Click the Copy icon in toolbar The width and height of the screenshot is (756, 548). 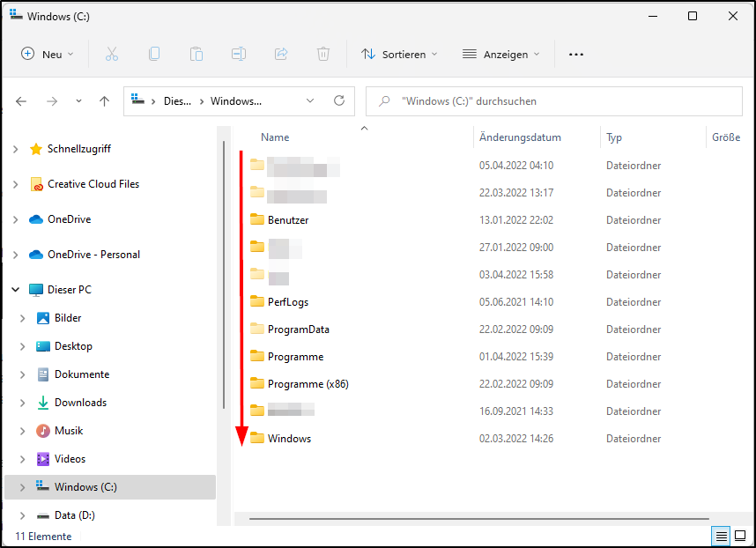[x=154, y=54]
